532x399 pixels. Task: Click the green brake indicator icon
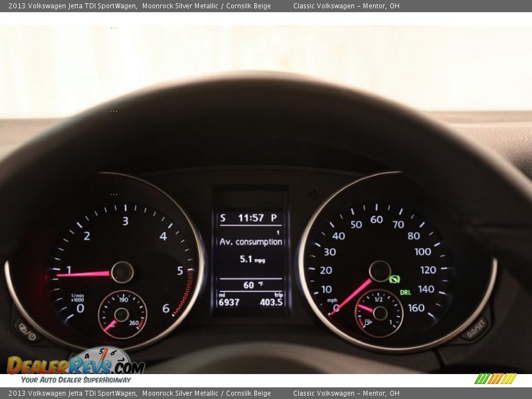point(394,279)
